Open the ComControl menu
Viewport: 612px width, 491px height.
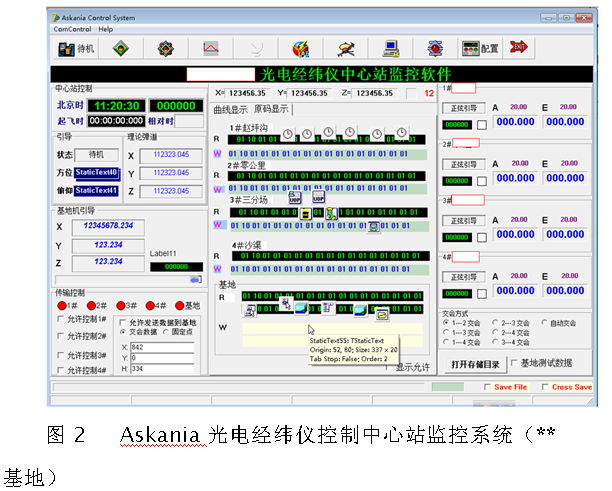(72, 29)
